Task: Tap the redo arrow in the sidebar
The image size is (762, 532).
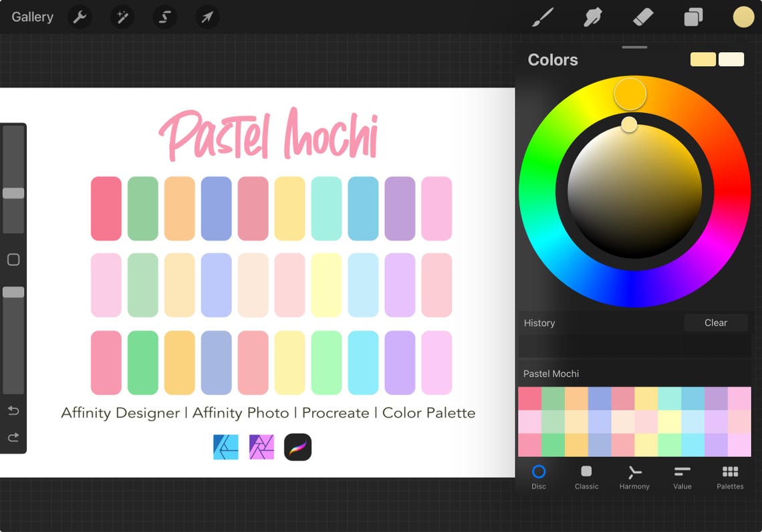Action: pos(13,437)
